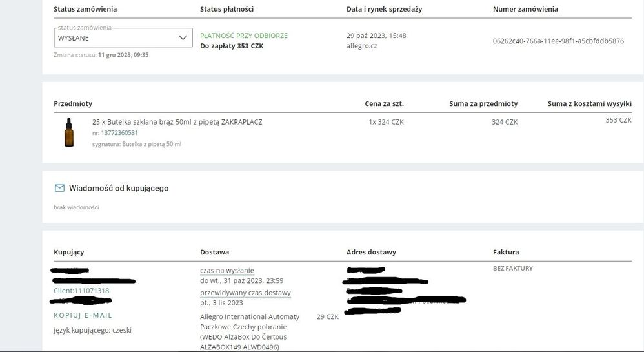Open item number 13772360531 link
The height and width of the screenshot is (352, 644).
(x=119, y=133)
